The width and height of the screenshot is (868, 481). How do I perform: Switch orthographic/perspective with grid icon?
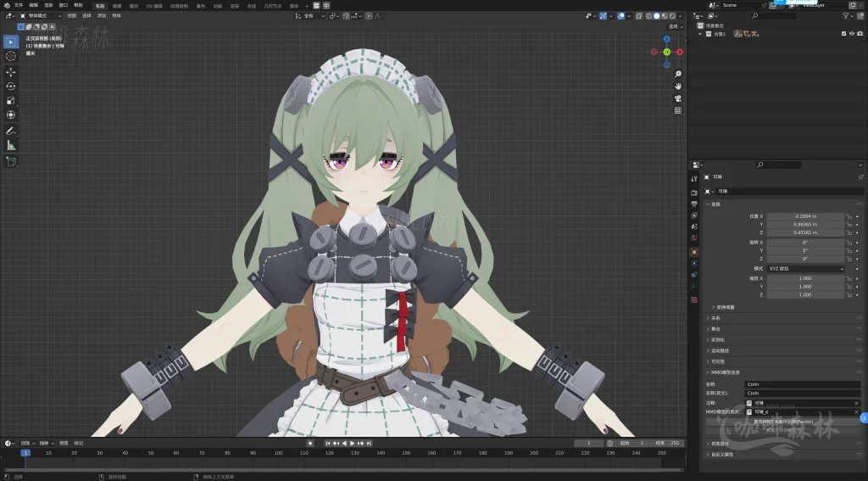(677, 111)
